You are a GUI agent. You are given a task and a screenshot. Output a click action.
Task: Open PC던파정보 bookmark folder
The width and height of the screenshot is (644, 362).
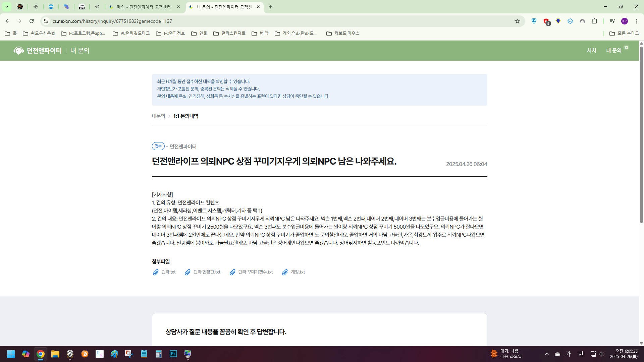(x=171, y=33)
